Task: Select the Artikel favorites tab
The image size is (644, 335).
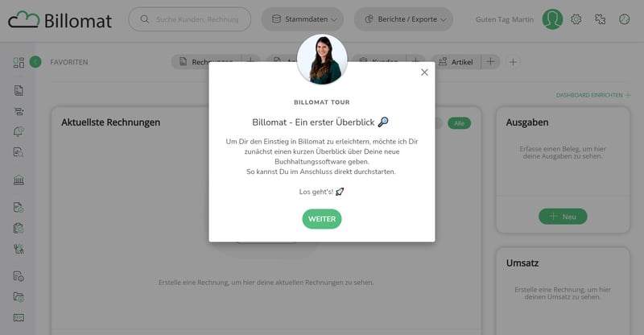Action: (x=456, y=62)
